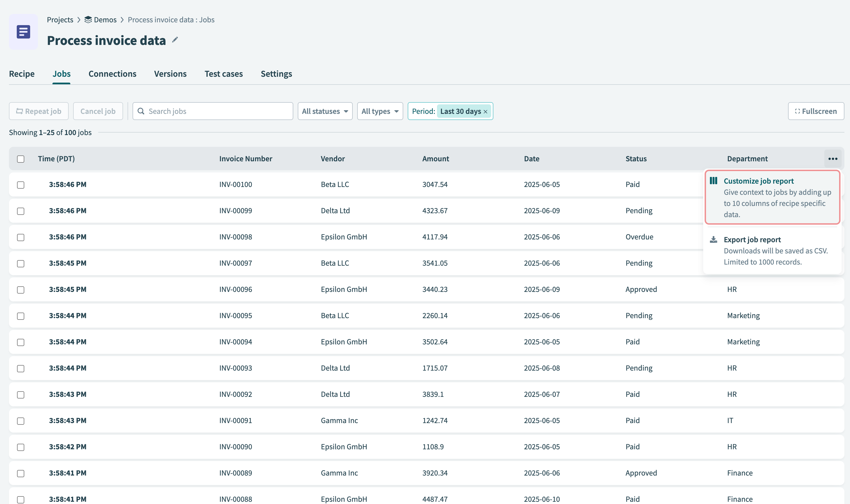850x504 pixels.
Task: Switch to the Connections tab
Action: tap(112, 74)
